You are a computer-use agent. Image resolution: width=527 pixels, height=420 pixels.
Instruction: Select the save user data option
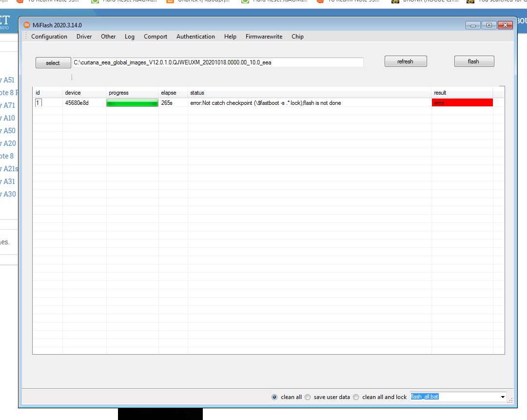tap(308, 397)
